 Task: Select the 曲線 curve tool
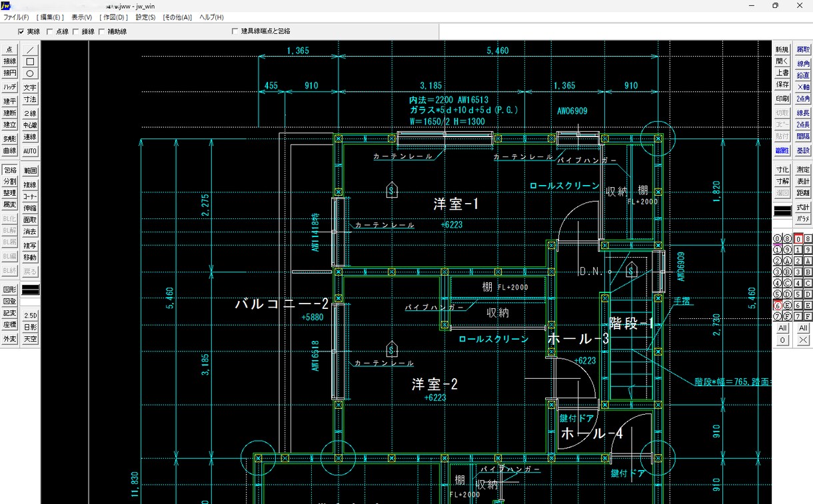pos(9,151)
